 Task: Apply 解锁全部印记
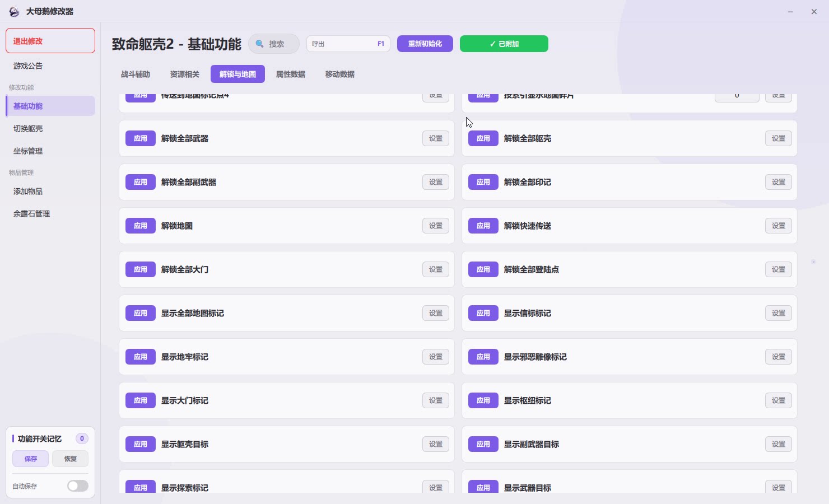pos(483,182)
